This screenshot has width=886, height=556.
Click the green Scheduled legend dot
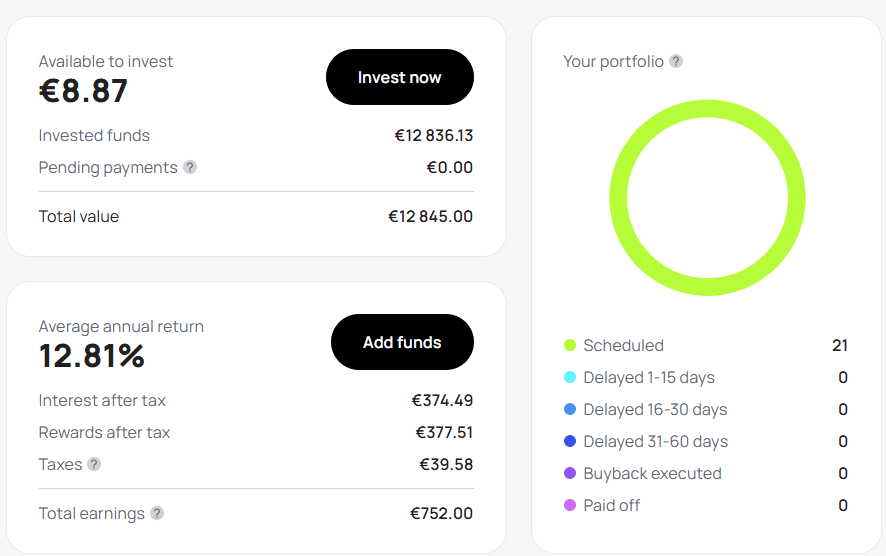(x=570, y=345)
